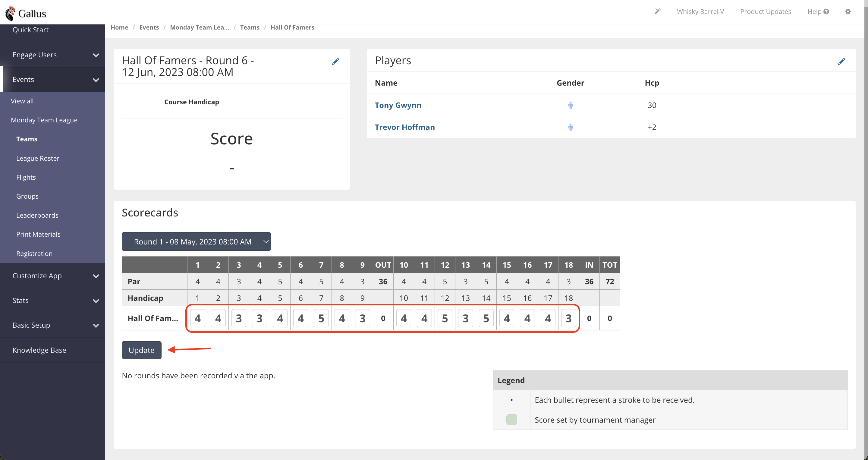Click hole 13 score input
The height and width of the screenshot is (460, 868).
coord(466,318)
